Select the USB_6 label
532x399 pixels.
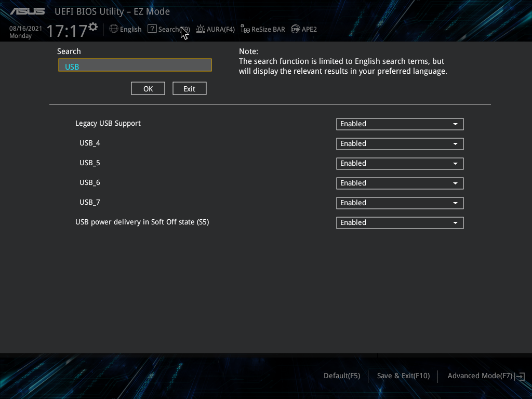pyautogui.click(x=89, y=182)
